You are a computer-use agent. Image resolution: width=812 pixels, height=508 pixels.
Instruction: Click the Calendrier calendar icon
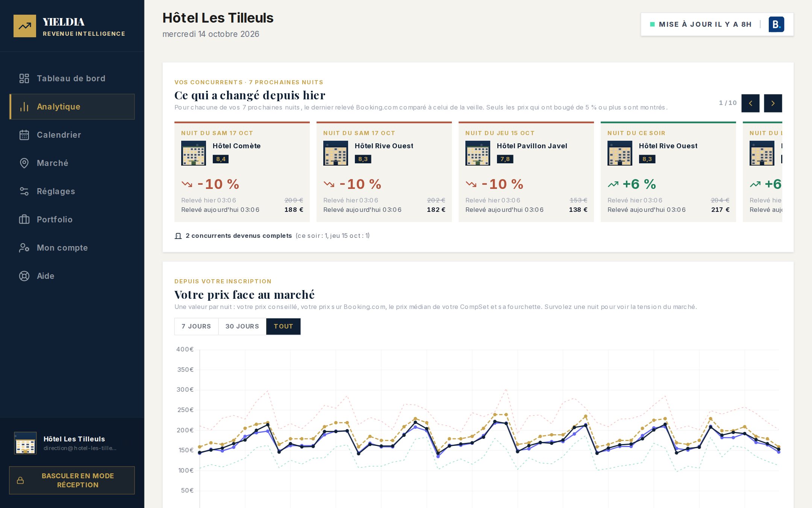(x=24, y=135)
